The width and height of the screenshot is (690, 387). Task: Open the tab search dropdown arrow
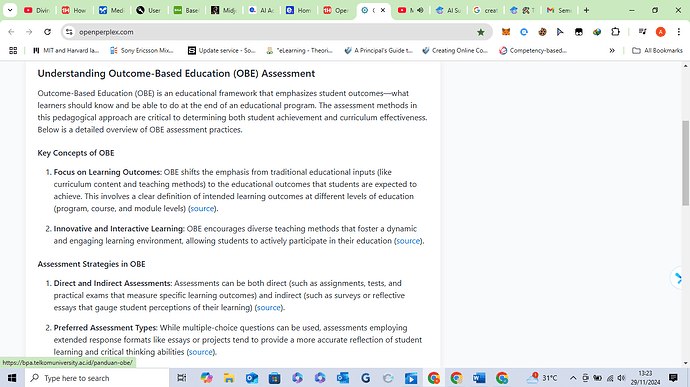tap(10, 10)
